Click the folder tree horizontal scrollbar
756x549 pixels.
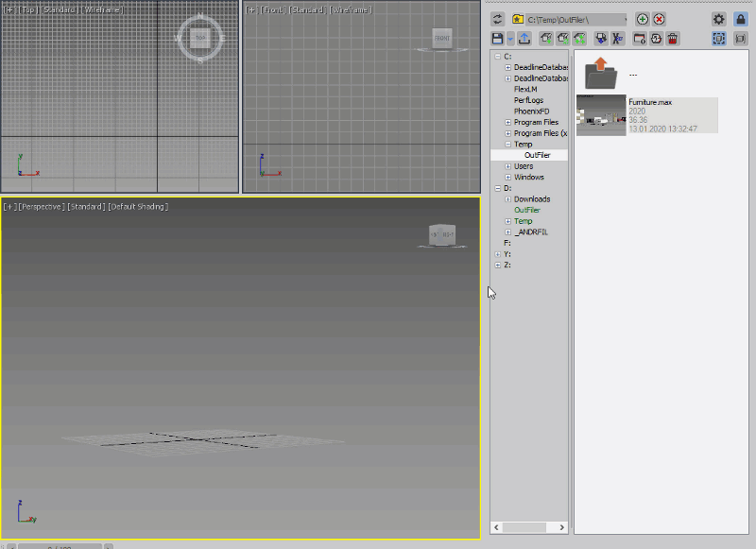(x=529, y=527)
